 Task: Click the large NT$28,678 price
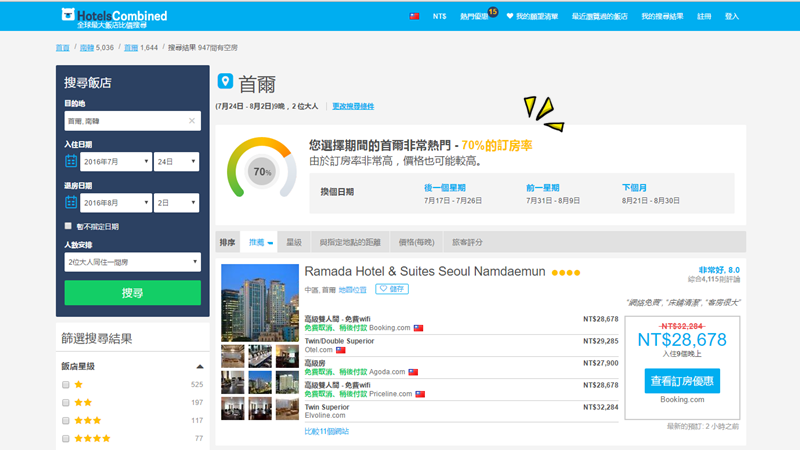tap(682, 340)
